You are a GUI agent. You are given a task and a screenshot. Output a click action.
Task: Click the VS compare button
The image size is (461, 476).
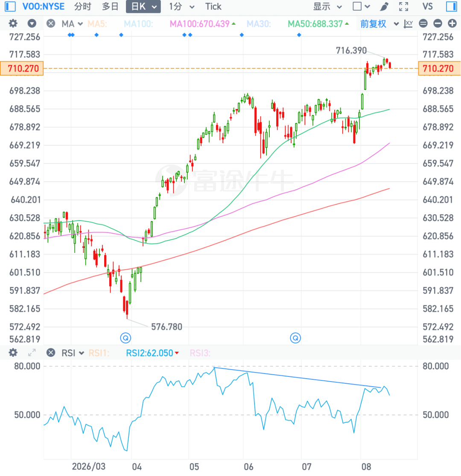(x=428, y=6)
